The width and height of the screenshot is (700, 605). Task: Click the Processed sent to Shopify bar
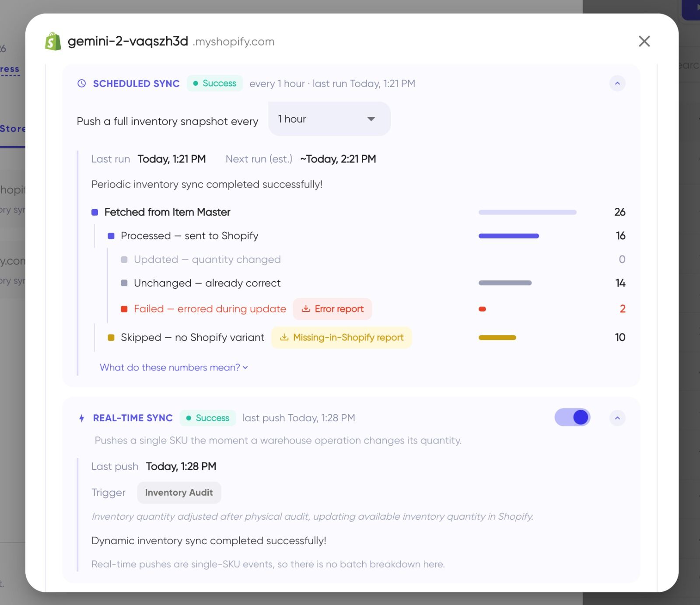[x=509, y=236]
